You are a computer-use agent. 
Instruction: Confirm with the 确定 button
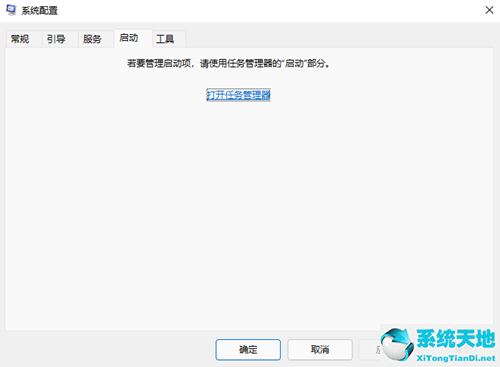point(248,350)
